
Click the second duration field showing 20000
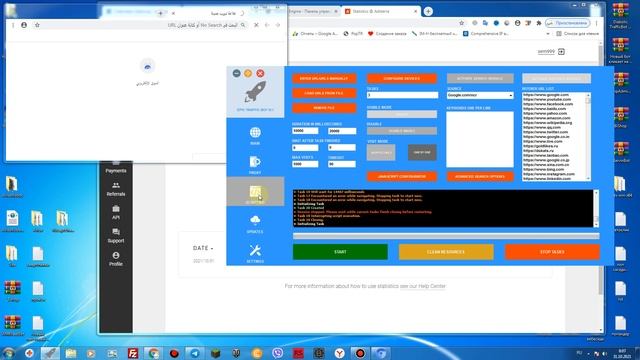(x=342, y=131)
